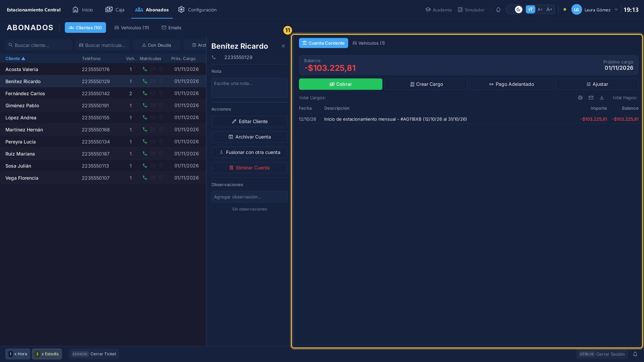
Task: Open the Inicio home section
Action: click(83, 10)
